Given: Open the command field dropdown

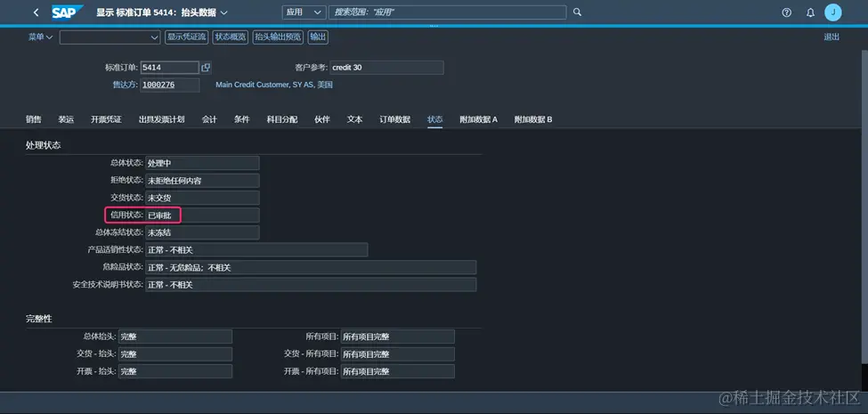Looking at the screenshot, I should tap(154, 37).
